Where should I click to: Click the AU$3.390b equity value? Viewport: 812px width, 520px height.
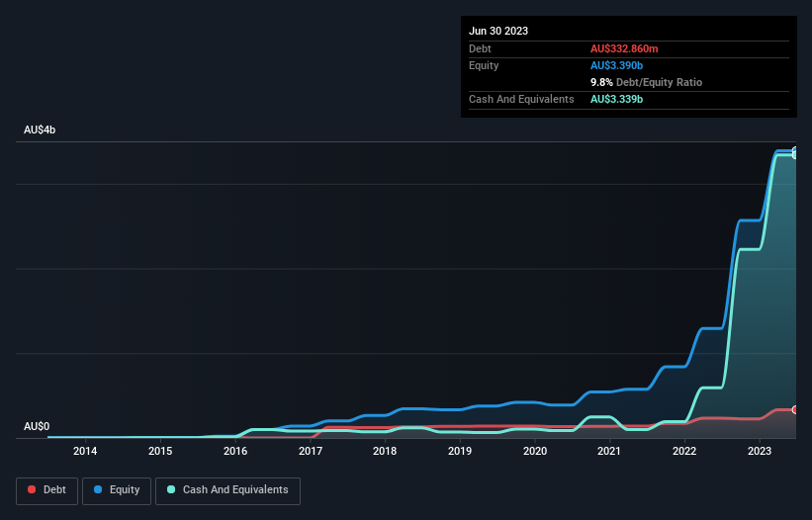[616, 65]
